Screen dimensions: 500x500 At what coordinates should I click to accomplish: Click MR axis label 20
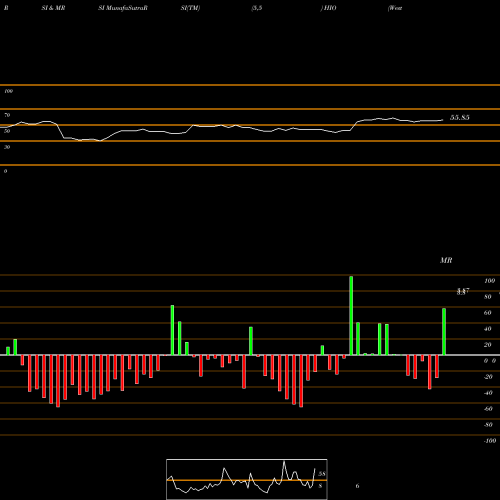pyautogui.click(x=488, y=345)
